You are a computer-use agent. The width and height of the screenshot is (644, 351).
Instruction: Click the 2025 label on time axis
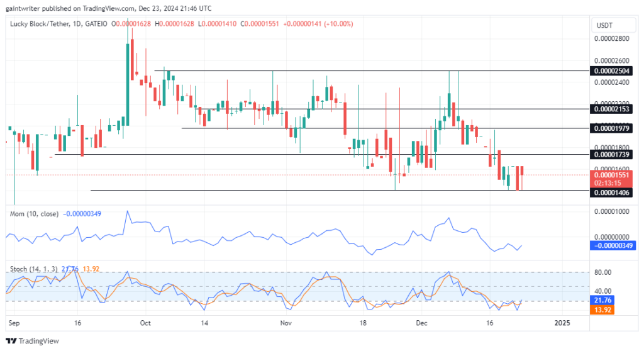(x=562, y=323)
